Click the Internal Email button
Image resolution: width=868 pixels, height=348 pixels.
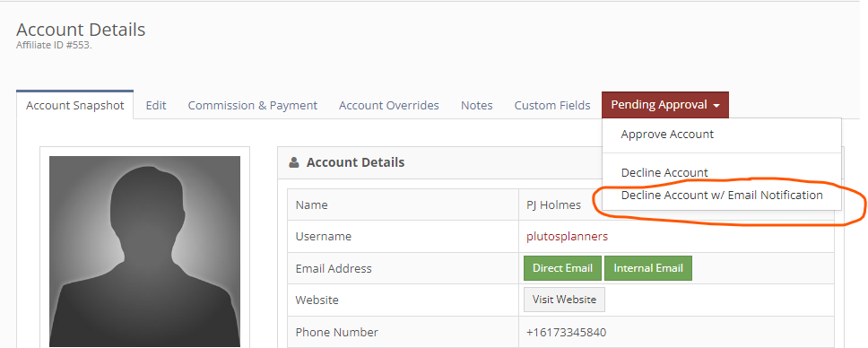click(648, 268)
